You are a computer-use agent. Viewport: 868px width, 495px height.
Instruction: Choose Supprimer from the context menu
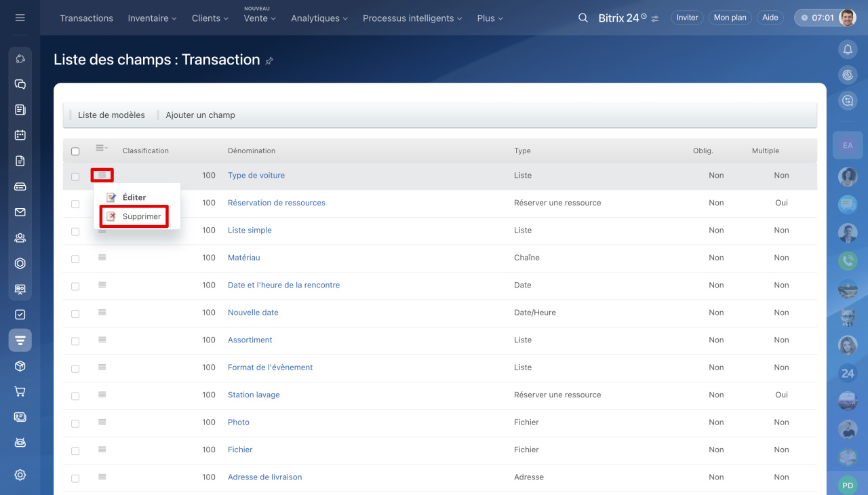(141, 216)
